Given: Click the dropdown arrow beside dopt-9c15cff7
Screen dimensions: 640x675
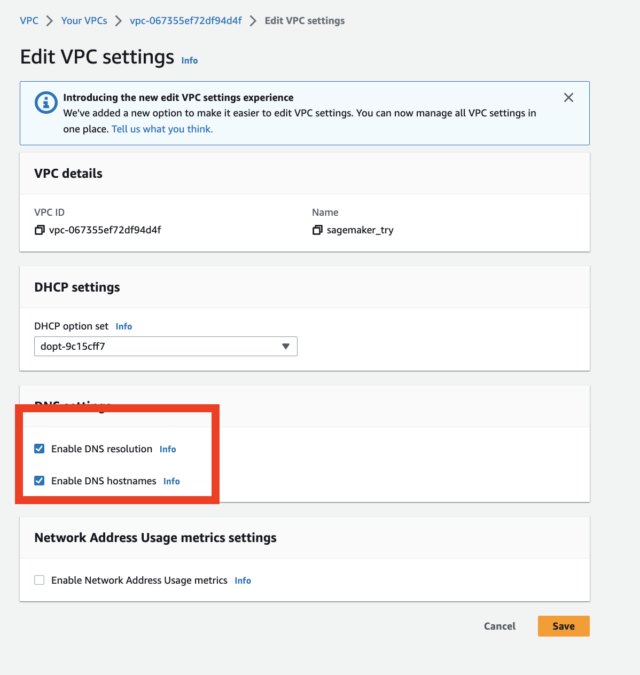Looking at the screenshot, I should pyautogui.click(x=285, y=346).
